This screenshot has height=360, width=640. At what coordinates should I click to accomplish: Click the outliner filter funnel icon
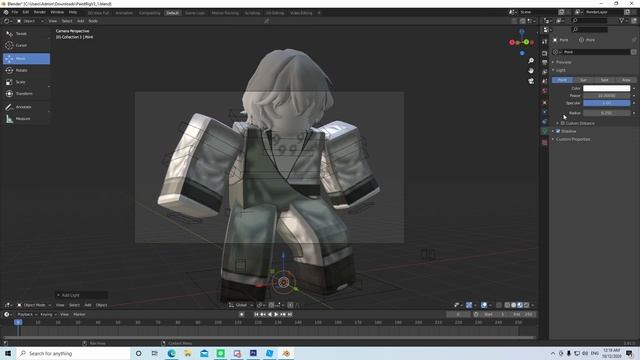click(622, 20)
